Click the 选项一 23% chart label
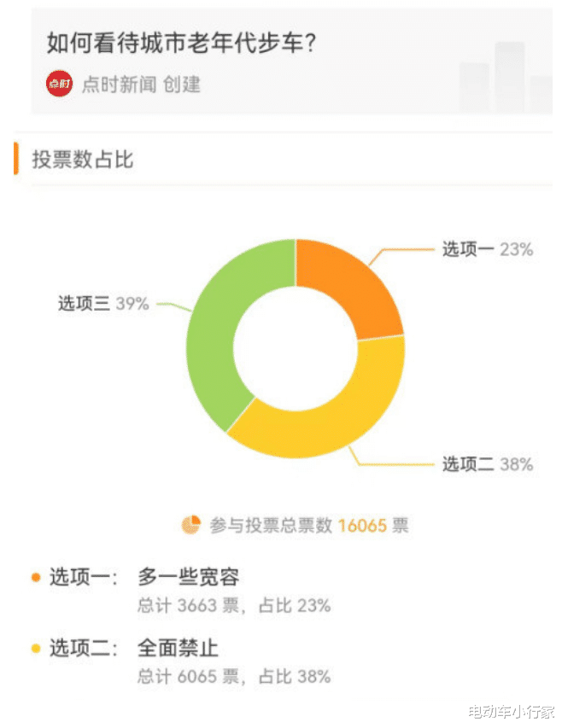The height and width of the screenshot is (728, 562). [487, 249]
